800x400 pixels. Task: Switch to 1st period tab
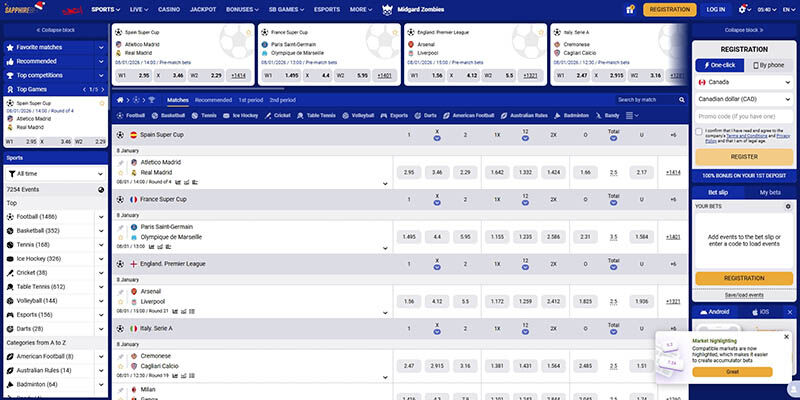pos(251,100)
